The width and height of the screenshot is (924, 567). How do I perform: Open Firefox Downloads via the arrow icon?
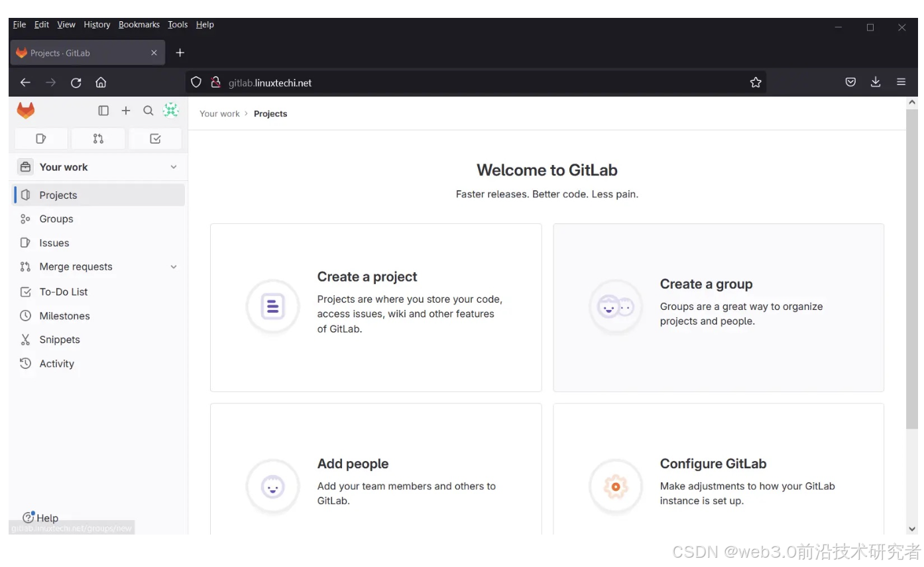point(876,82)
